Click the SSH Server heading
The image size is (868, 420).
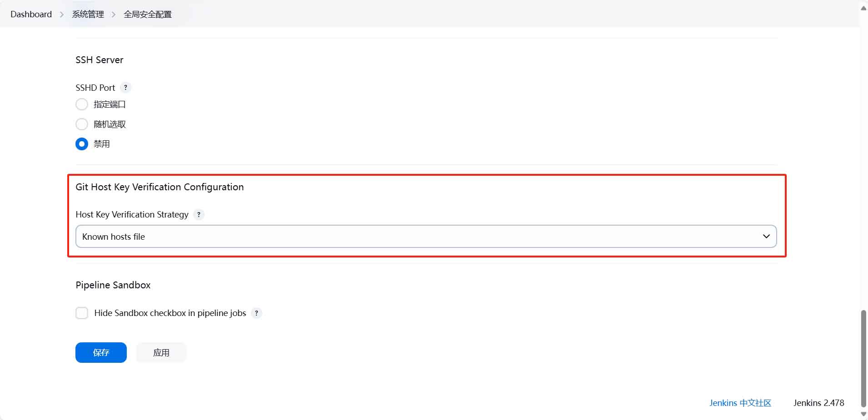click(x=100, y=60)
